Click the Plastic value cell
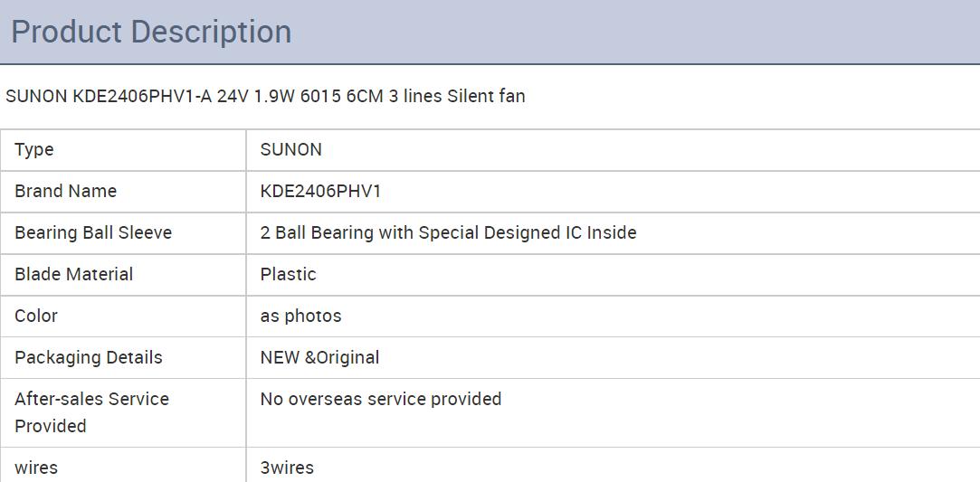The image size is (980, 482). (614, 275)
